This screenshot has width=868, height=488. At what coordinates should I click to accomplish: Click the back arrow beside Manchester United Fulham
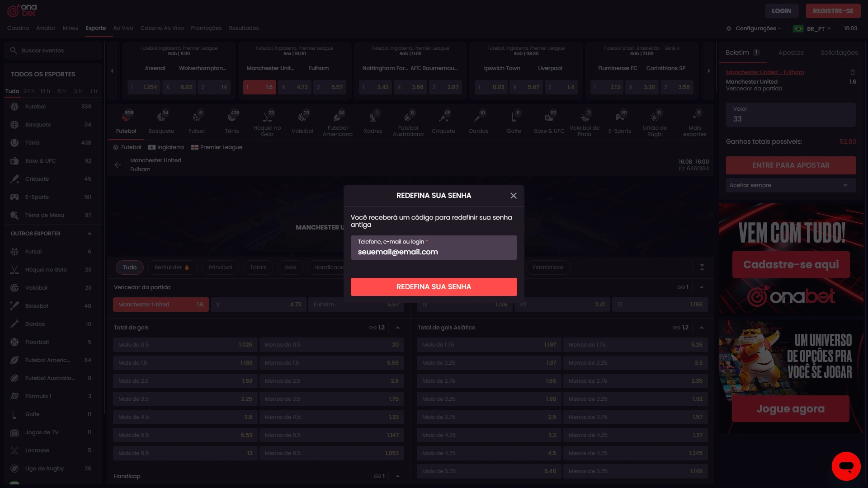(x=118, y=165)
